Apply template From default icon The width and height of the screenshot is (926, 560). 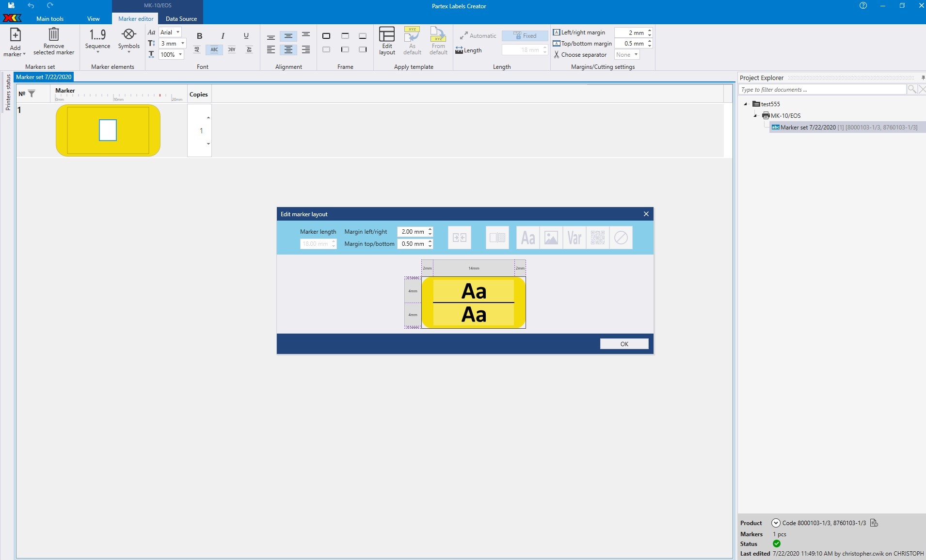point(438,34)
